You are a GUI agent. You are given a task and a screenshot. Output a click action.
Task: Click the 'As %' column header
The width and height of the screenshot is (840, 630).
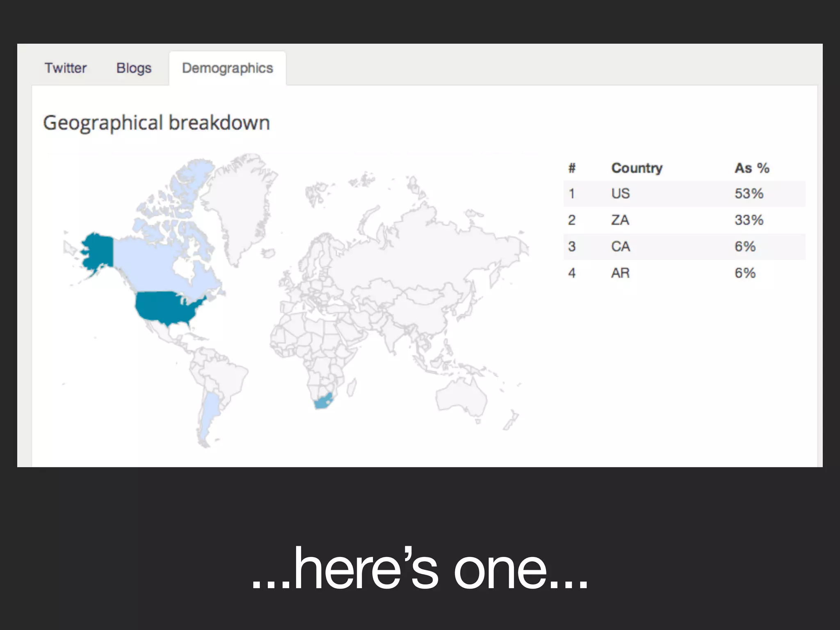[x=751, y=168]
